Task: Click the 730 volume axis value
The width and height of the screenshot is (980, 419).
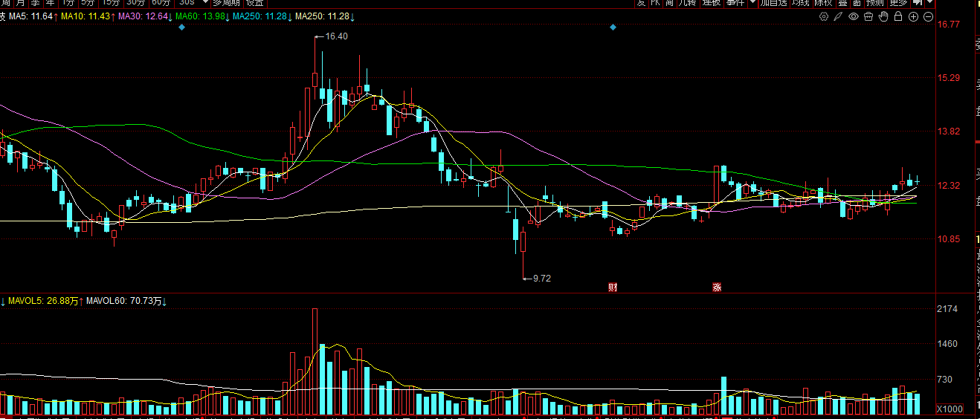Action: [x=945, y=380]
